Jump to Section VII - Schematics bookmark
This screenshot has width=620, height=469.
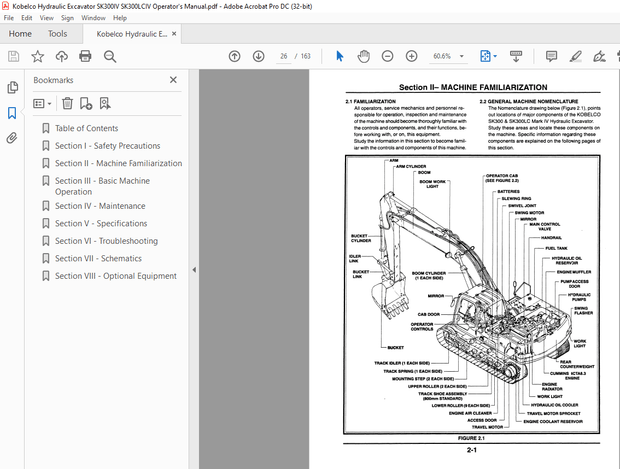click(98, 258)
